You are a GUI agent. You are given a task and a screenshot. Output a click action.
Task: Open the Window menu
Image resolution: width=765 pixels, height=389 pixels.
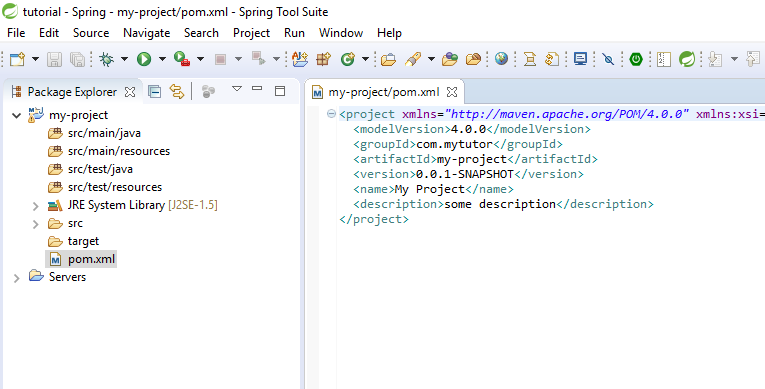tap(341, 33)
